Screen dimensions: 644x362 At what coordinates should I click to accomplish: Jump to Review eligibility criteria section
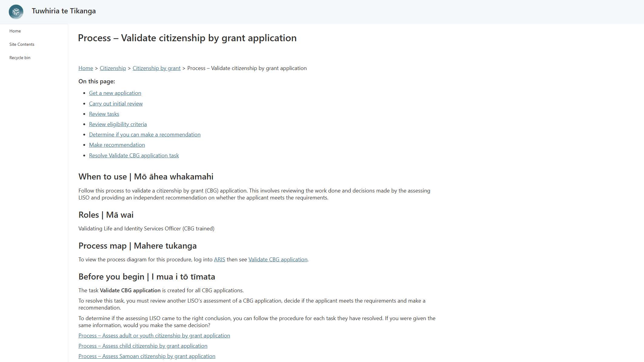[x=118, y=124]
